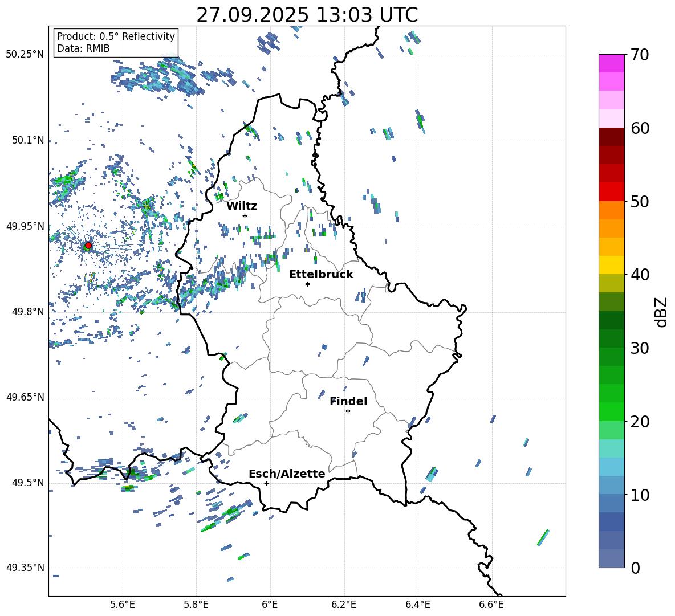This screenshot has width=675, height=616.
Task: Click the 27.09.2025 13:03 UTC title
Action: tap(307, 15)
